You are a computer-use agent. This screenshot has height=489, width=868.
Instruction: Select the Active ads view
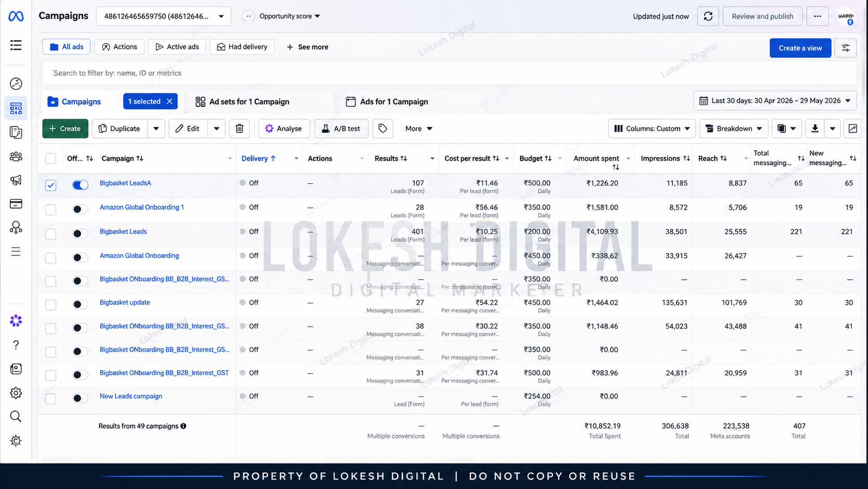pos(177,47)
